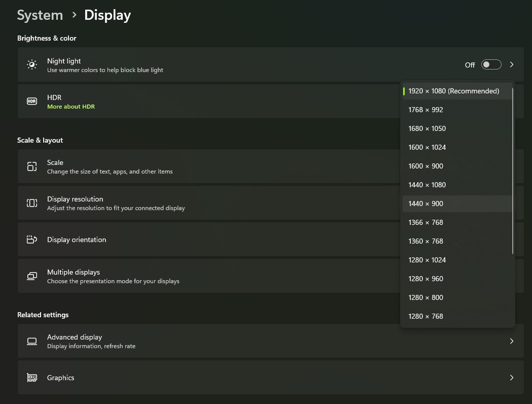The width and height of the screenshot is (532, 404).
Task: Click the Night light sun icon
Action: coord(32,64)
